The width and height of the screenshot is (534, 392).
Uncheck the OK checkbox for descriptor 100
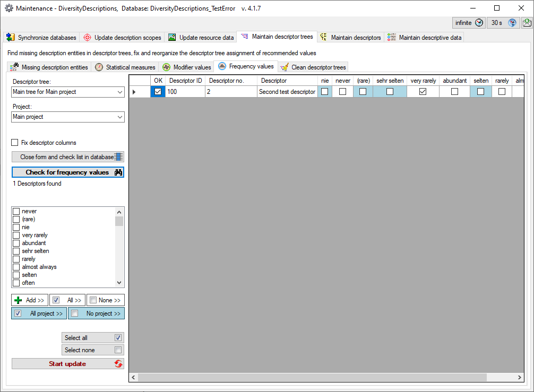(158, 92)
